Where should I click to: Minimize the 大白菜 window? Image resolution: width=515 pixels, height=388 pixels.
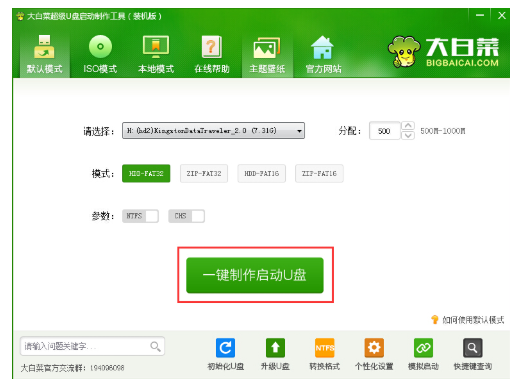click(480, 15)
